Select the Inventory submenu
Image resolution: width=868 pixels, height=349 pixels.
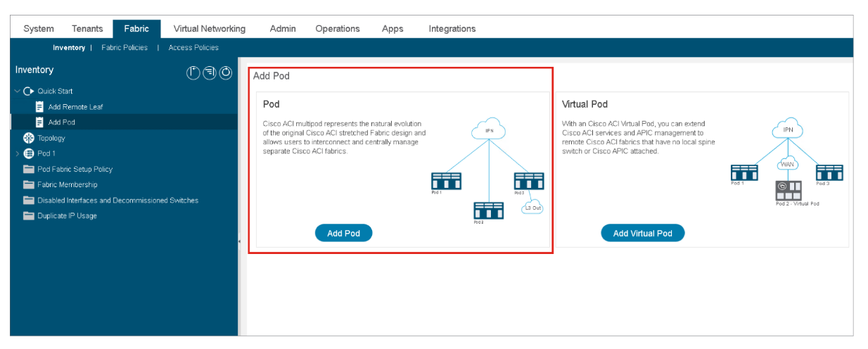click(x=69, y=48)
